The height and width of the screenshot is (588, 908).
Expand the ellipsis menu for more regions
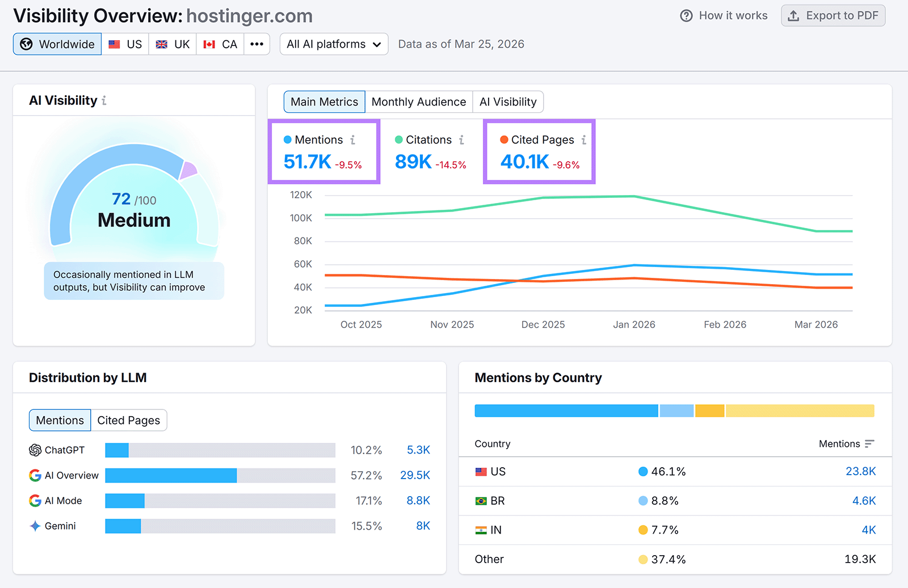(257, 44)
